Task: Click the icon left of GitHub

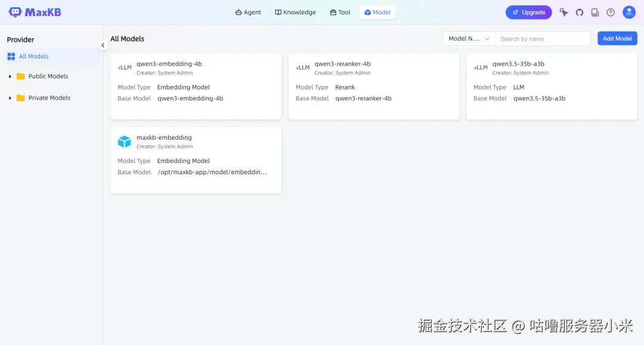Action: coord(564,13)
